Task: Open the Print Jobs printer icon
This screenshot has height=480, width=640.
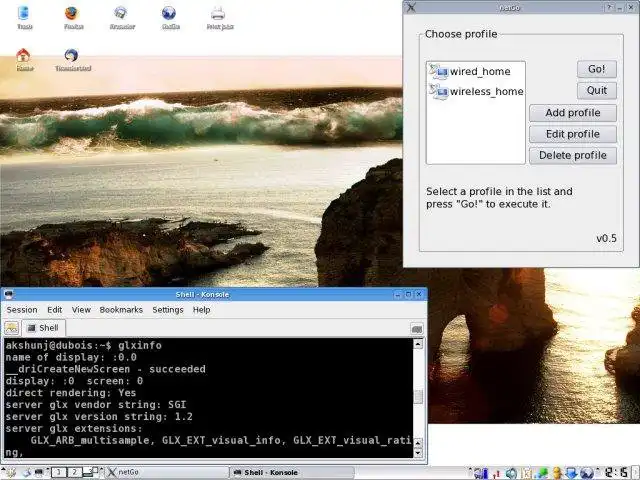Action: (218, 13)
